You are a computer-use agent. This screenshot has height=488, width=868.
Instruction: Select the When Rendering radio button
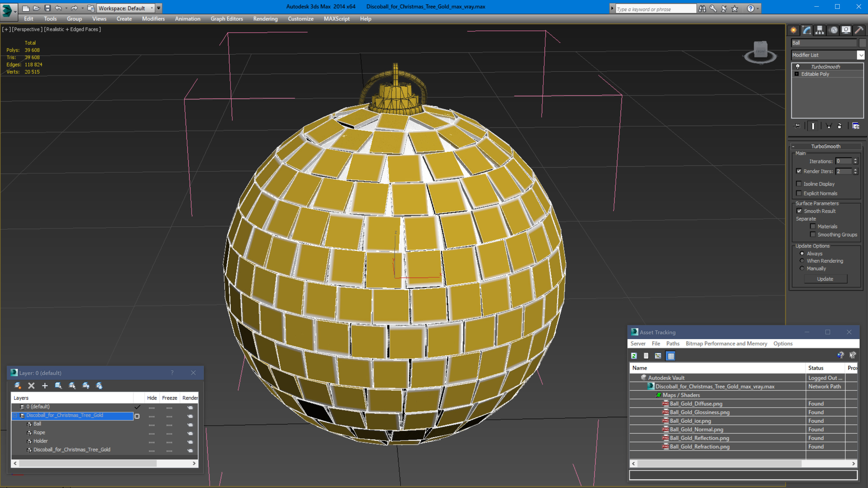802,261
